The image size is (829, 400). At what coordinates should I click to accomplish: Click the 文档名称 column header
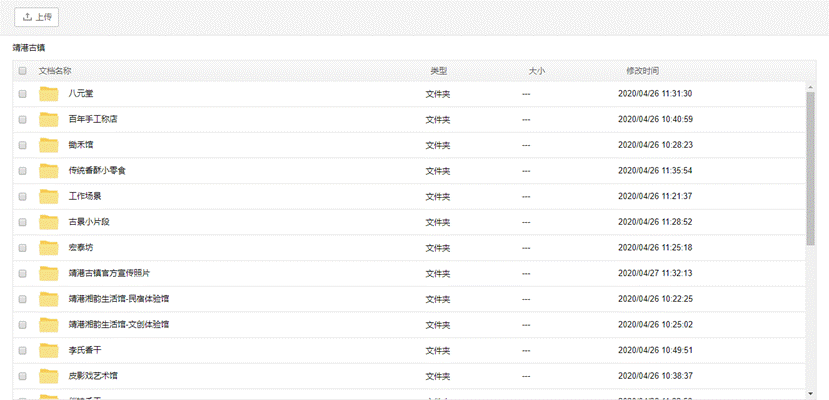pyautogui.click(x=55, y=71)
